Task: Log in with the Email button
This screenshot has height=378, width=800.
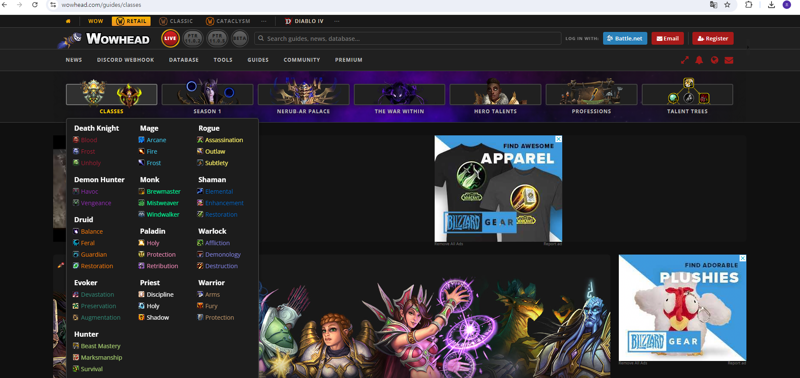Action: click(x=667, y=38)
